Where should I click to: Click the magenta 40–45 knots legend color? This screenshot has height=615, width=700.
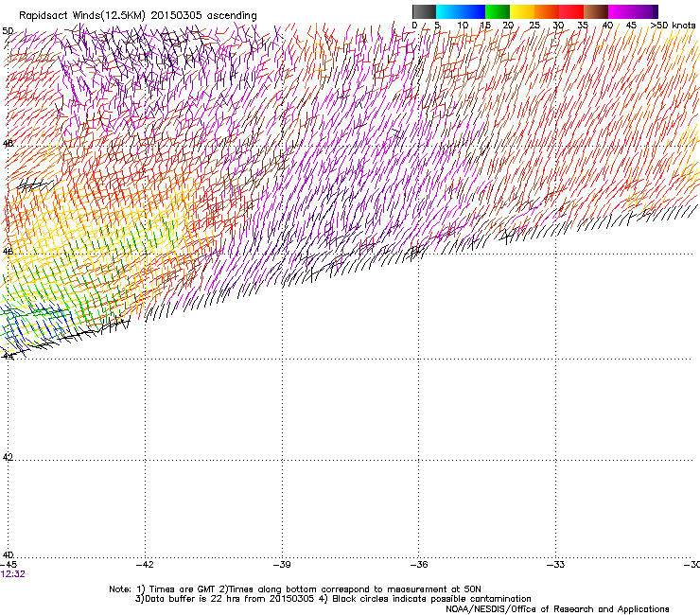point(621,11)
